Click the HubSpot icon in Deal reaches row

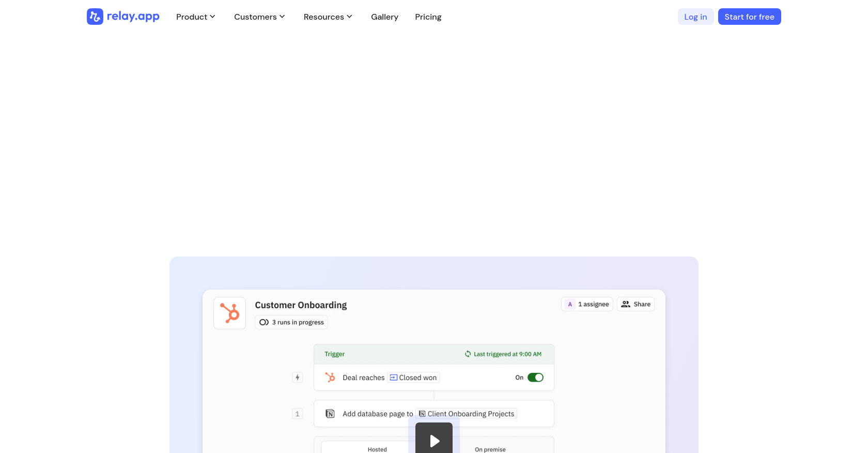[x=330, y=377]
